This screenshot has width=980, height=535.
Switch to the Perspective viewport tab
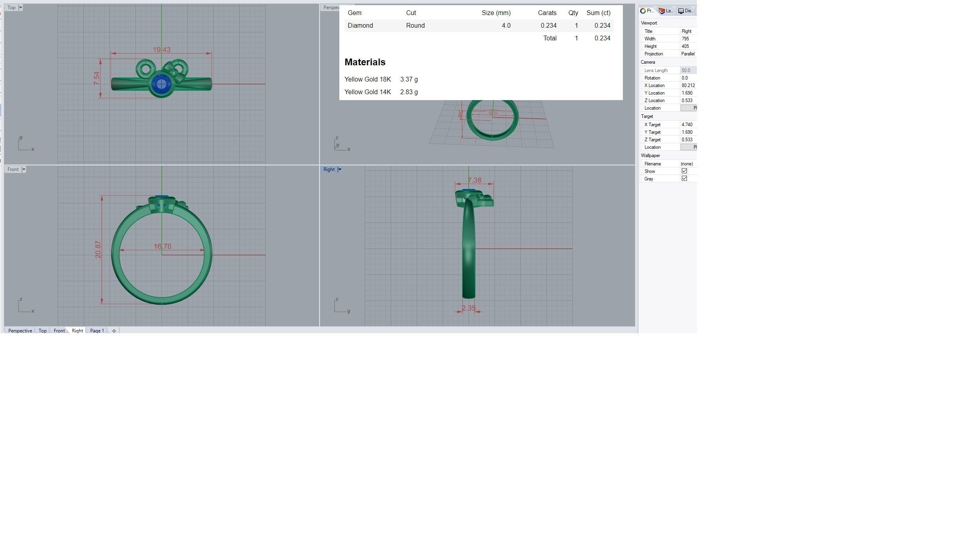click(20, 331)
